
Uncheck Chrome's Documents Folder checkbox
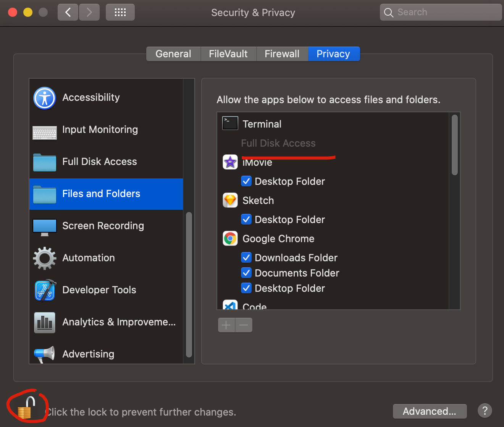[x=246, y=273]
